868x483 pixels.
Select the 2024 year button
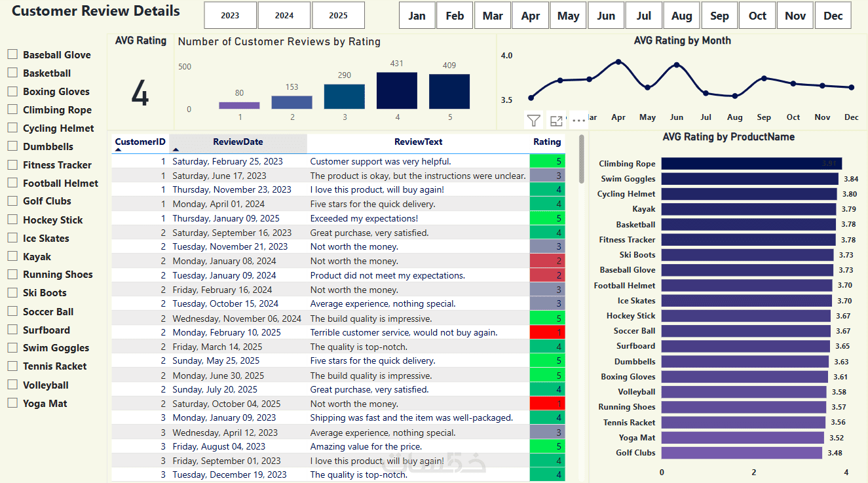pos(284,16)
